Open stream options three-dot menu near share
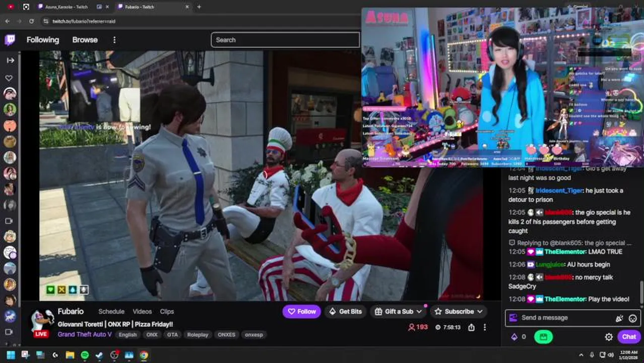 [x=485, y=327]
